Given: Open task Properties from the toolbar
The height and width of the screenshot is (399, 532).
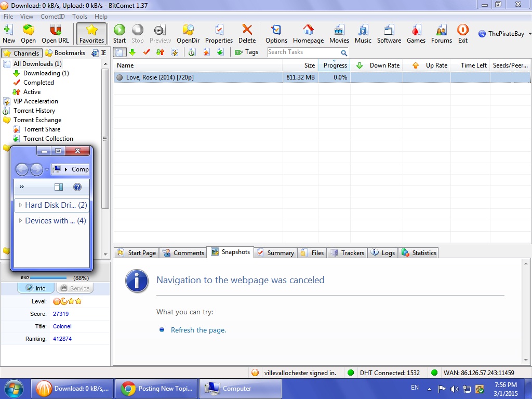Looking at the screenshot, I should [219, 34].
